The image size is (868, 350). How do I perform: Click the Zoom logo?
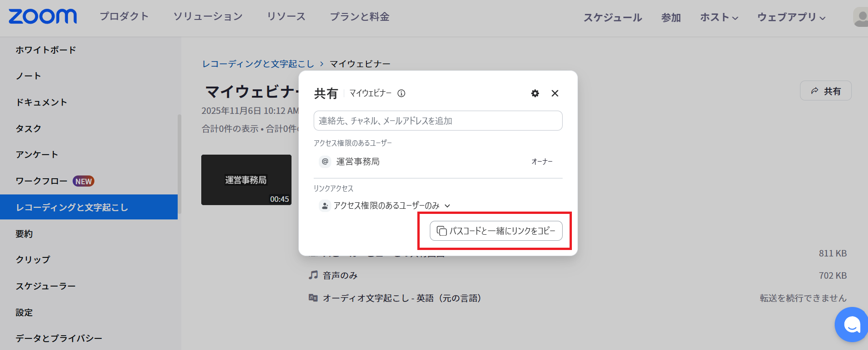[x=43, y=17]
